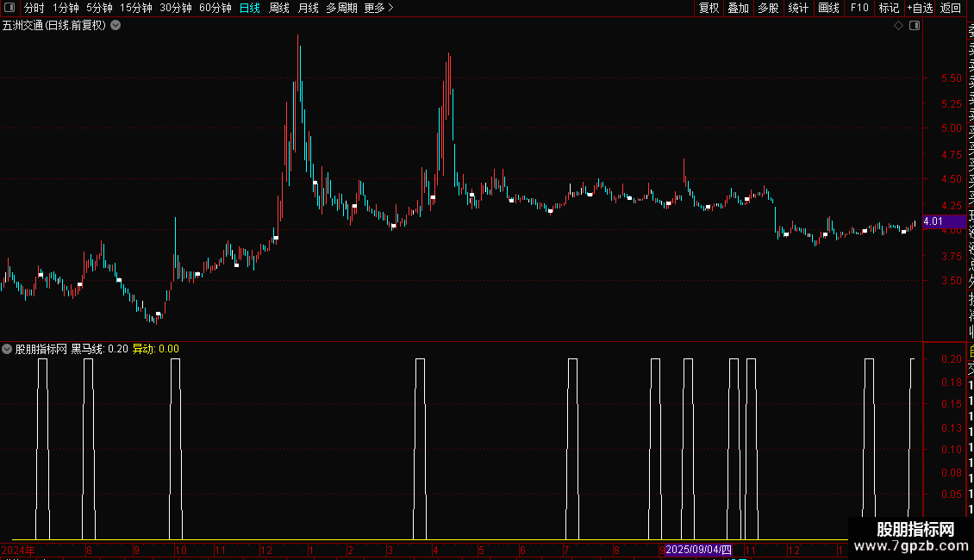Open the 复权 adjustment option

709,8
